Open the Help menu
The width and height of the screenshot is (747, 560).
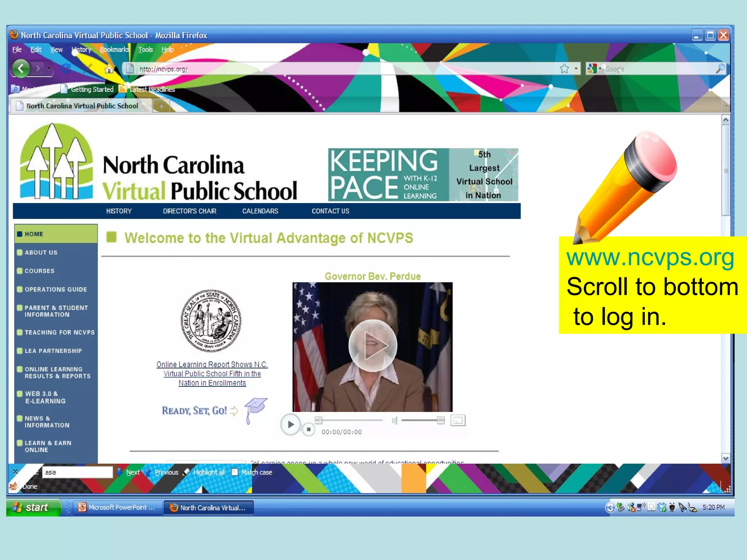(x=167, y=50)
